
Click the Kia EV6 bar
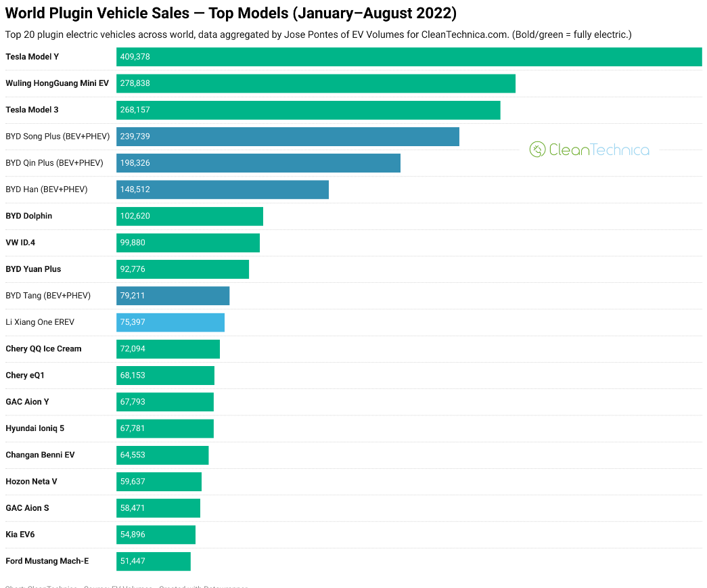point(156,535)
